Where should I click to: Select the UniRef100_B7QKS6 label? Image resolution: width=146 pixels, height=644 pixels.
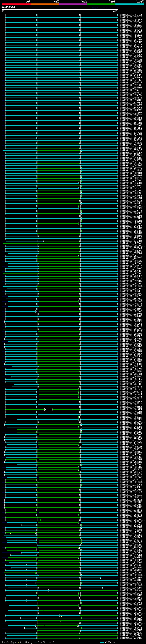click(x=131, y=150)
